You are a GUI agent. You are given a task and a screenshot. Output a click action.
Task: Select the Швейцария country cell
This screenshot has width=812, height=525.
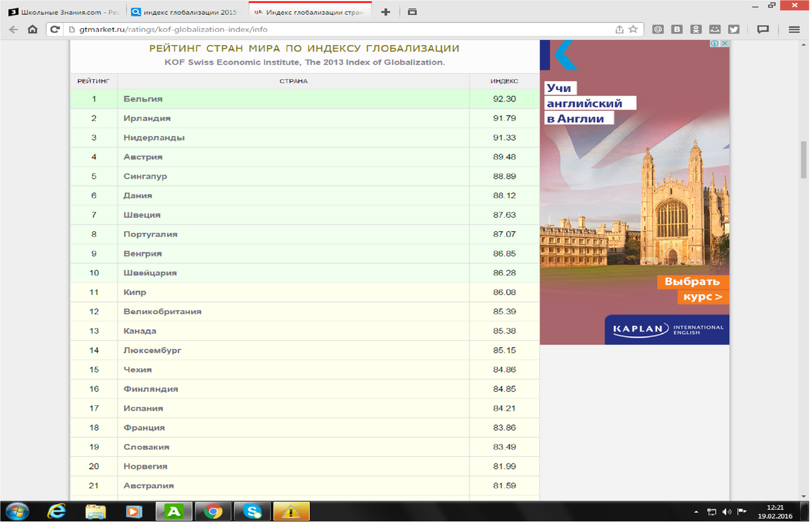click(x=293, y=273)
